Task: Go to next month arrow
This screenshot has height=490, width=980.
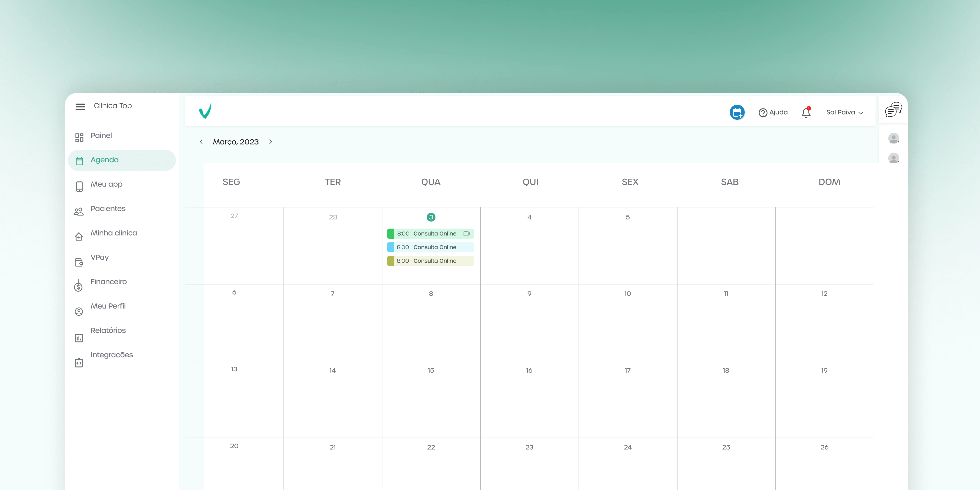Action: [271, 142]
